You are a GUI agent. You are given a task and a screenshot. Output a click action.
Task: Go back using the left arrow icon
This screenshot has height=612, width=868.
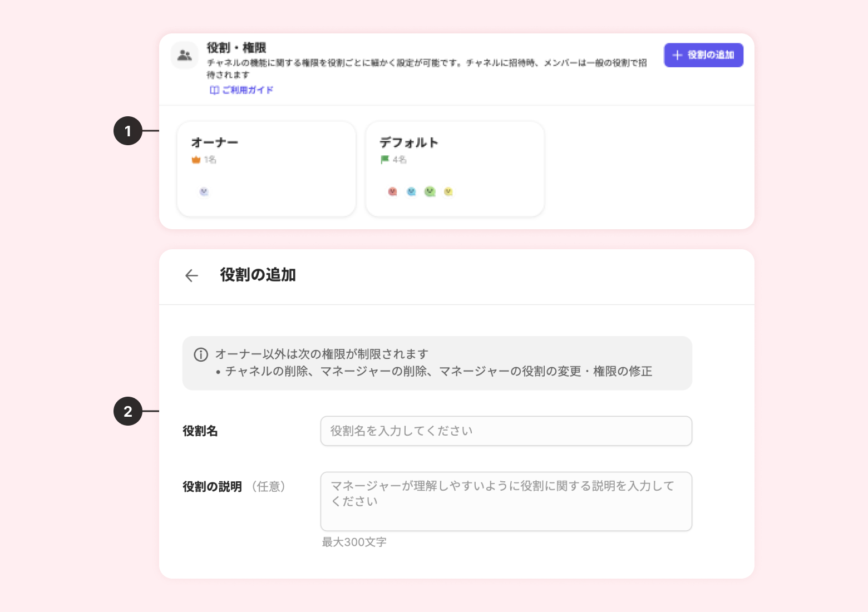[191, 275]
